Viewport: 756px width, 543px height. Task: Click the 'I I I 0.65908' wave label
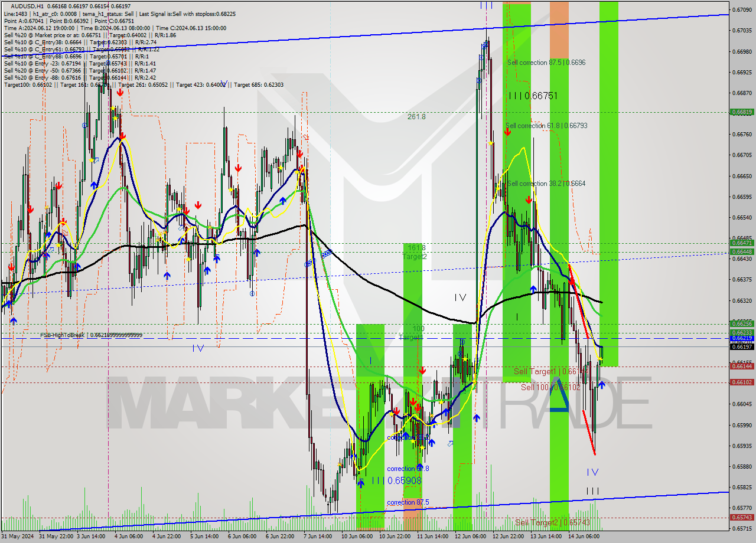point(397,480)
